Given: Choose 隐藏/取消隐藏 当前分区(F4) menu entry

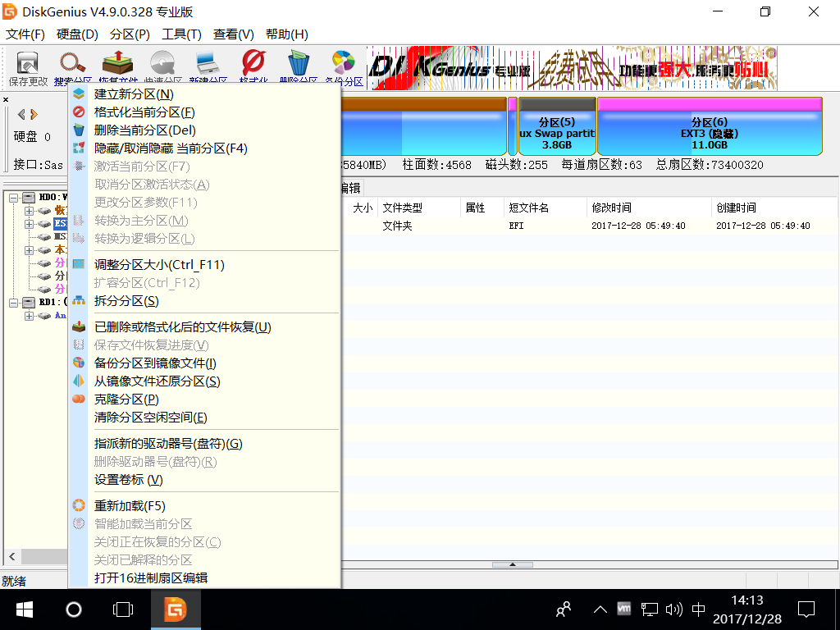Looking at the screenshot, I should click(x=204, y=148).
